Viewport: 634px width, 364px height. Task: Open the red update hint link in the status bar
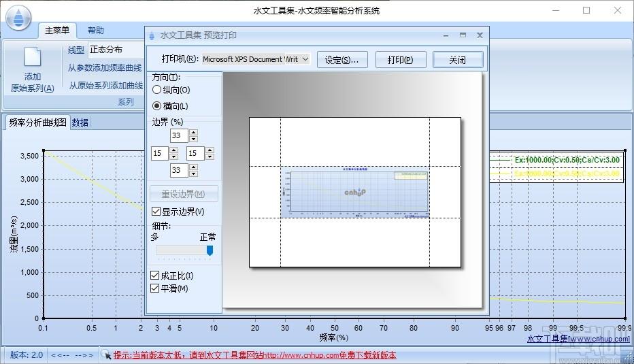pyautogui.click(x=254, y=355)
